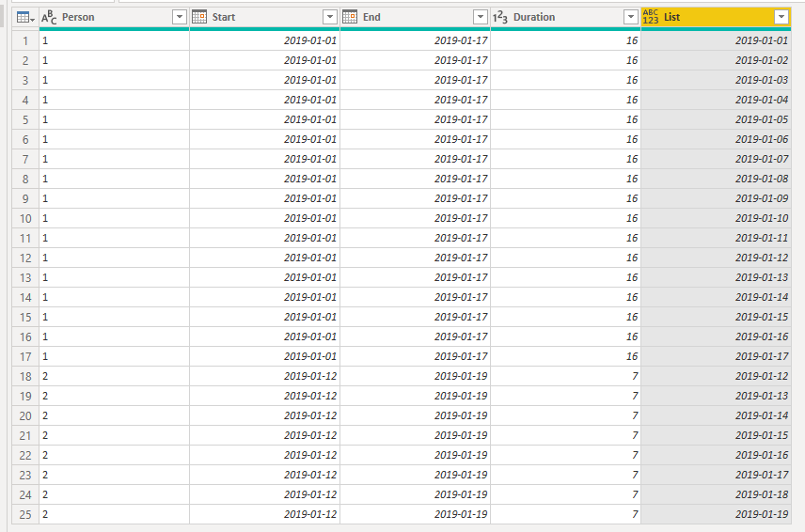Click End cell 2019-01-17 in row 15

(x=415, y=317)
